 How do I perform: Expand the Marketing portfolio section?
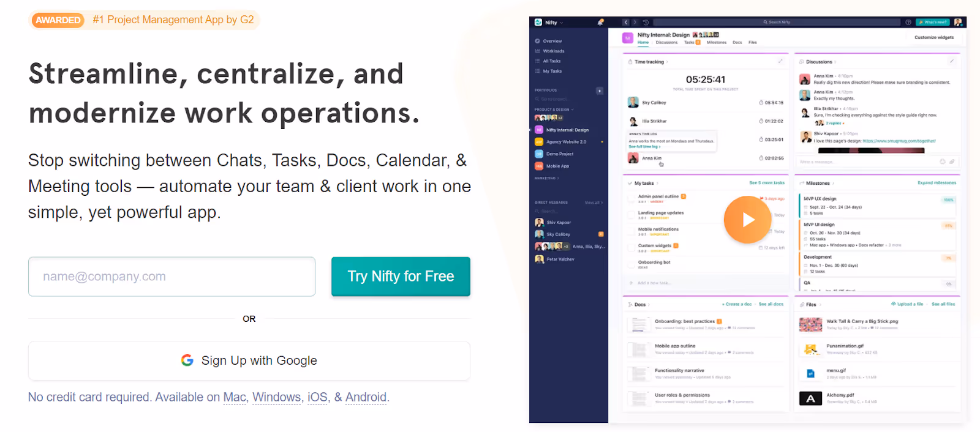click(x=558, y=178)
